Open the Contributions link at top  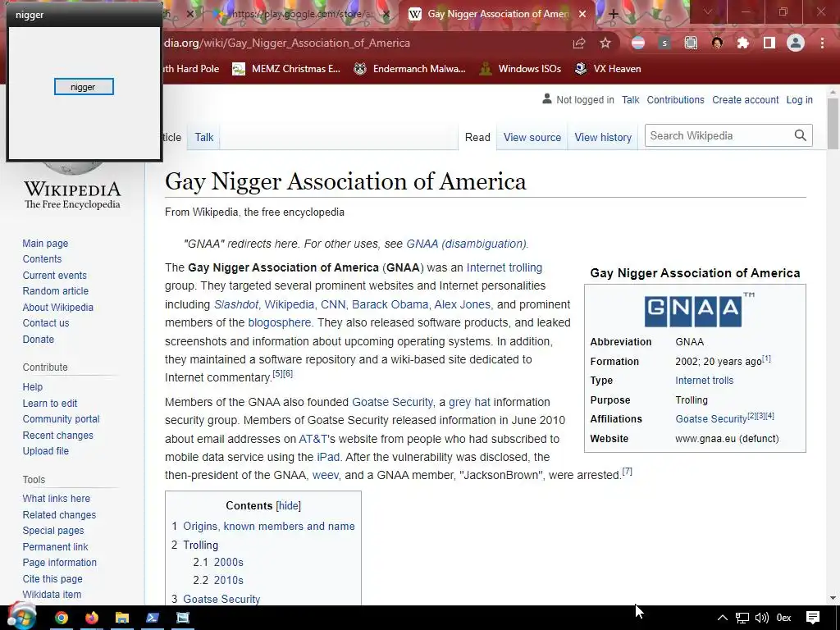pos(676,99)
